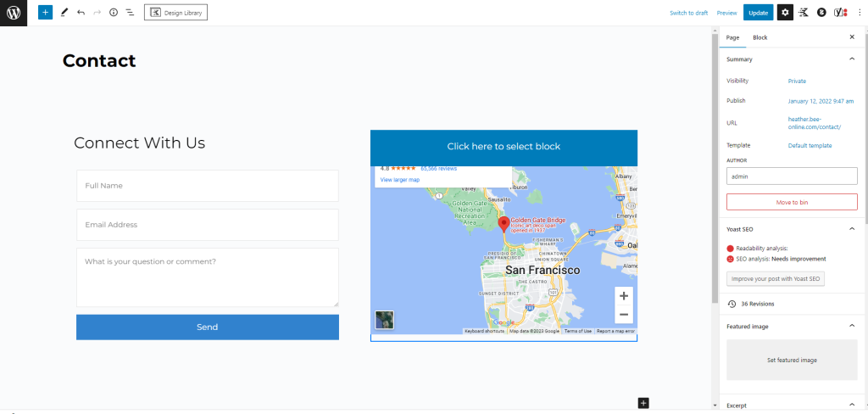Collapse the Yoast SEO panel
This screenshot has height=414, width=868.
tap(852, 229)
